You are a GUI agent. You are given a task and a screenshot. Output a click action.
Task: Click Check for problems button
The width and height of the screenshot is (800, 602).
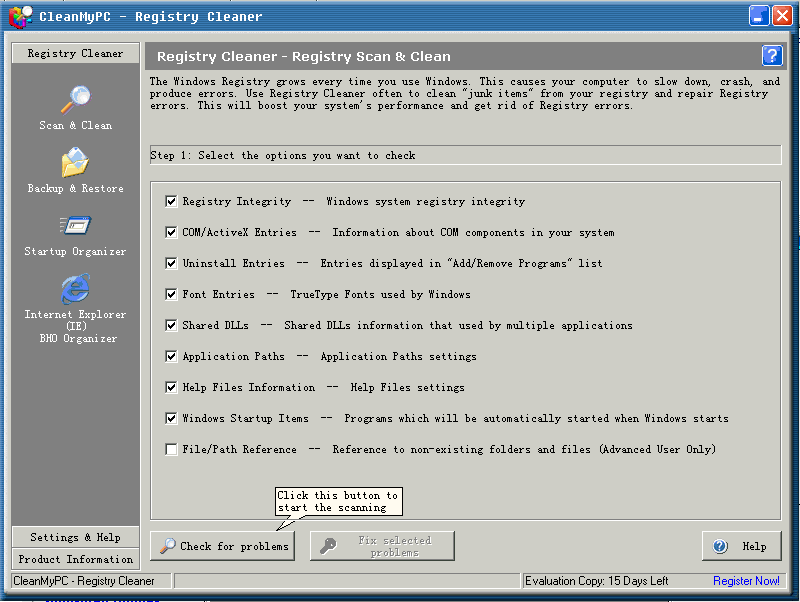[x=222, y=546]
